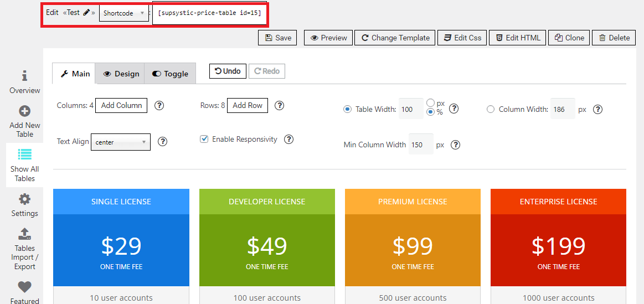
Task: Open Show All Tables list icon
Action: coord(24,154)
